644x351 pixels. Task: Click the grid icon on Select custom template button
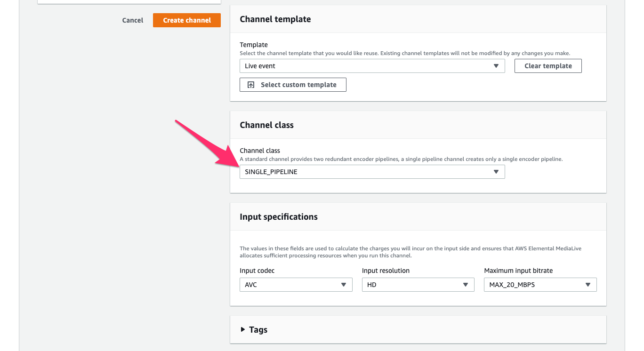point(250,85)
